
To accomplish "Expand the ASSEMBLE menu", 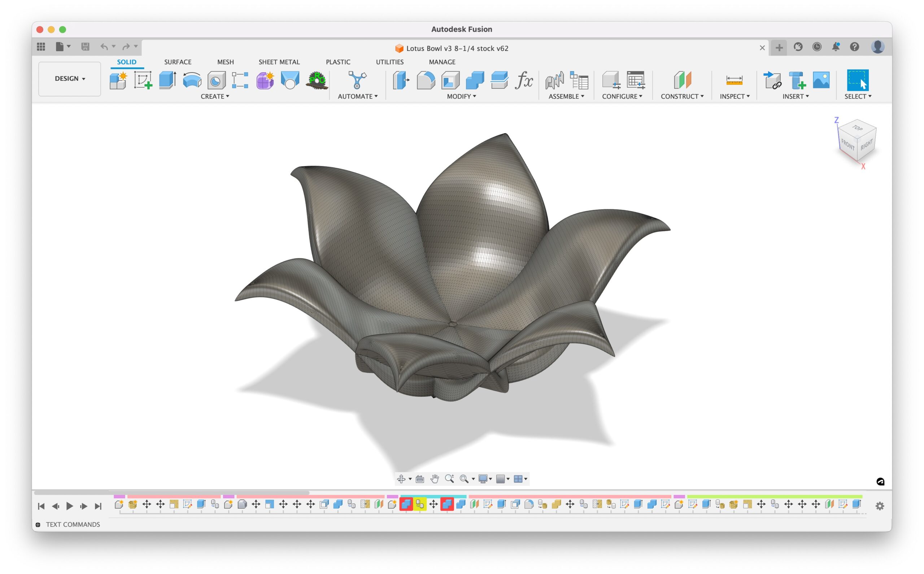I will tap(566, 96).
